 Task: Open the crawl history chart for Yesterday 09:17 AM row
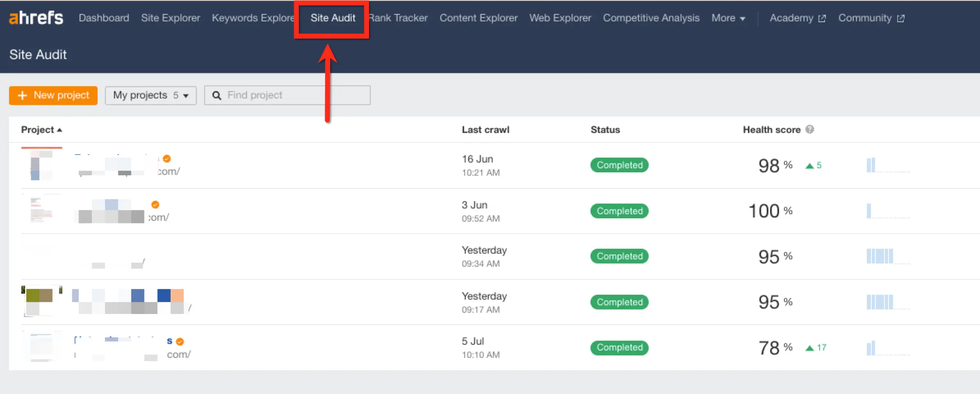[888, 302]
